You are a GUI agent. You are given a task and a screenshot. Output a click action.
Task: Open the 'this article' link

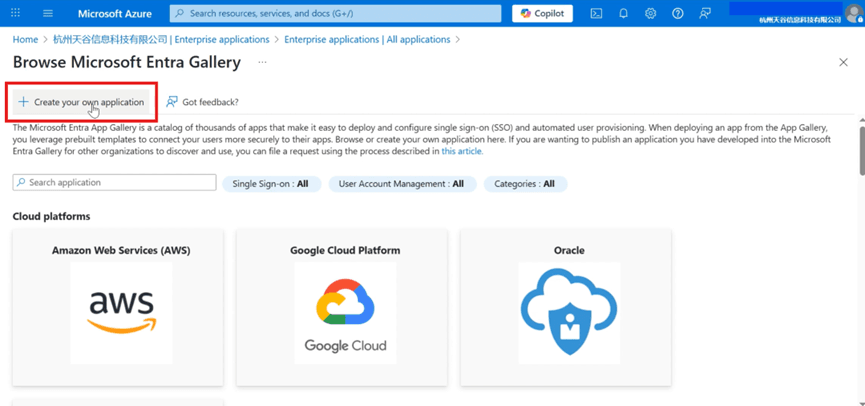462,151
